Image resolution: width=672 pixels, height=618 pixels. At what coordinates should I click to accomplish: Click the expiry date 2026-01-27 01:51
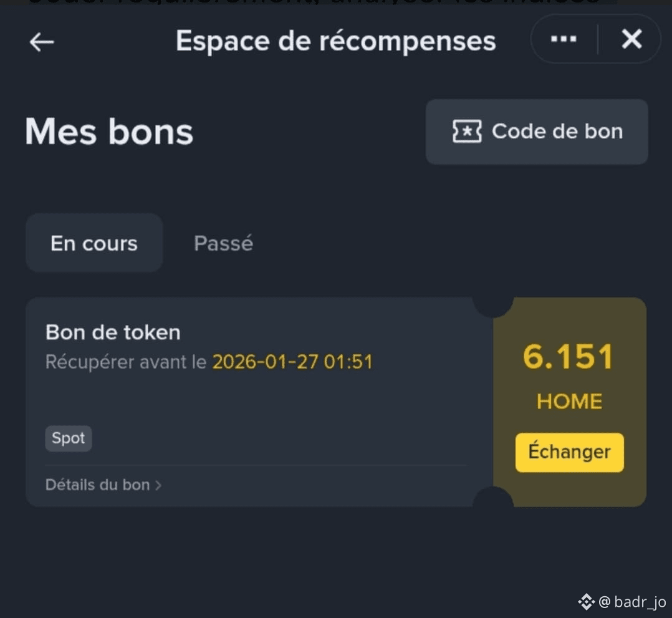pyautogui.click(x=293, y=362)
